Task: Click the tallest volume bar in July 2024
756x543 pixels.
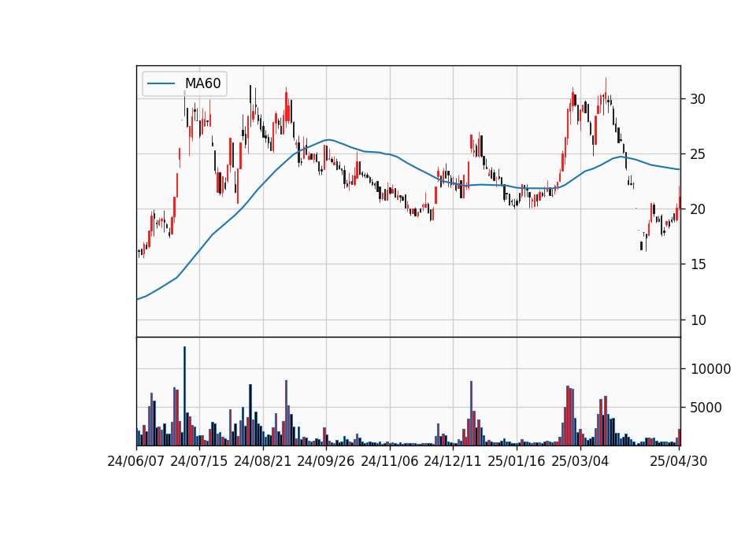Action: click(x=184, y=396)
